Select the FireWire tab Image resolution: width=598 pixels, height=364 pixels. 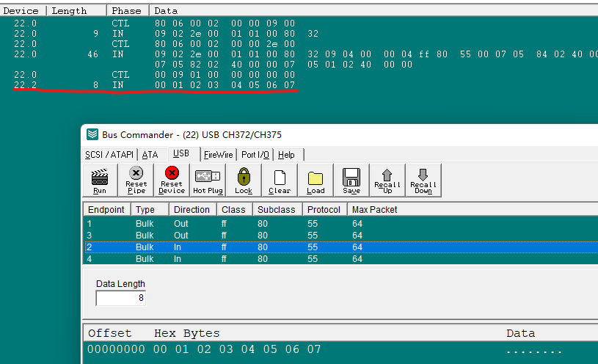tap(218, 155)
